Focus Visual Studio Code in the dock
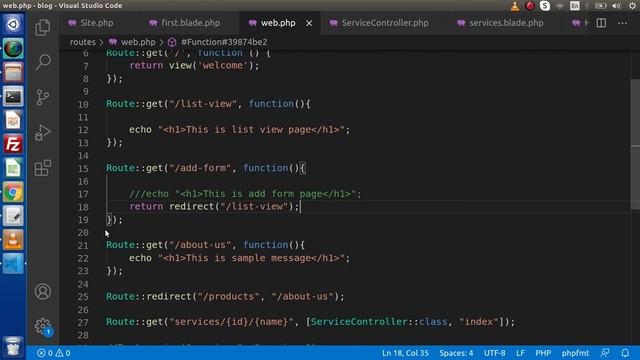Screen dimensions: 640x360 point(13,264)
